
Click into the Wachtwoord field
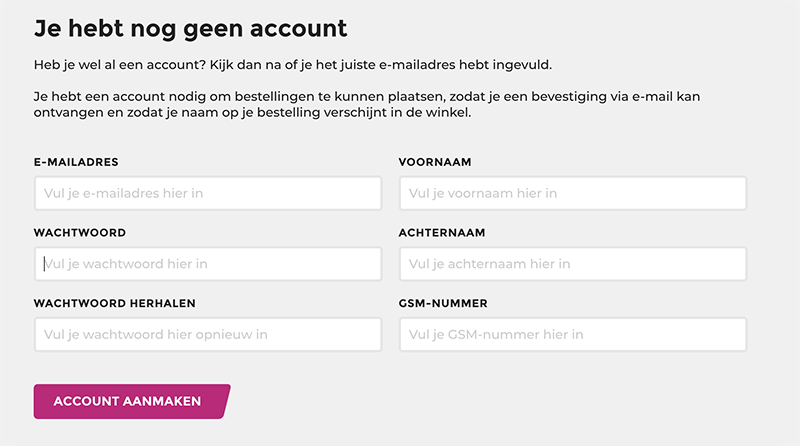click(207, 264)
